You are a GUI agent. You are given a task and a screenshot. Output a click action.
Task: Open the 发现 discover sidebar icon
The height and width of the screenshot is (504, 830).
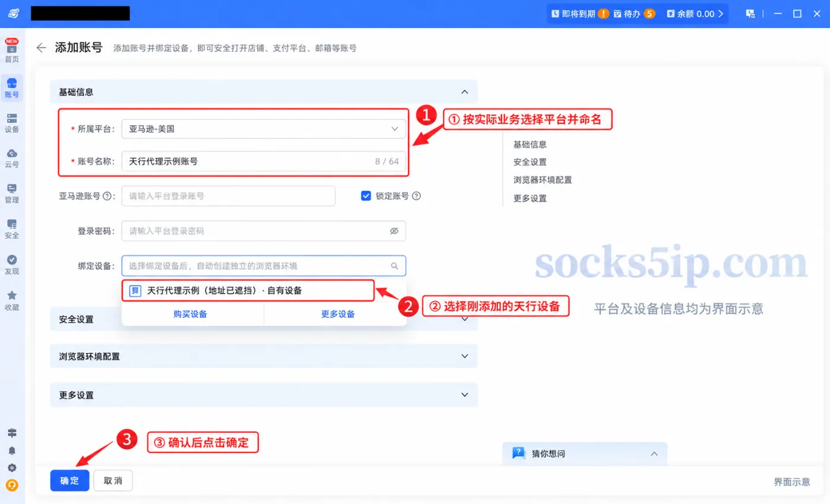coord(12,265)
